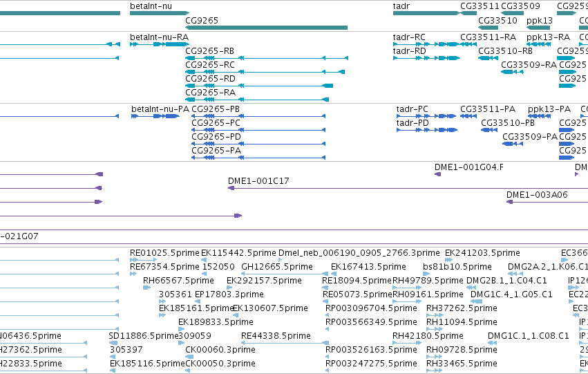Screen dimensions: 588x374
Task: Select the EP17803.3prime EST
Action: [x=197, y=301]
